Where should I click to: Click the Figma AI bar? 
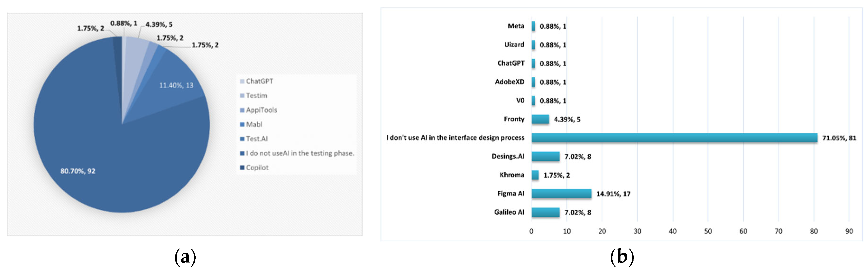tap(561, 194)
